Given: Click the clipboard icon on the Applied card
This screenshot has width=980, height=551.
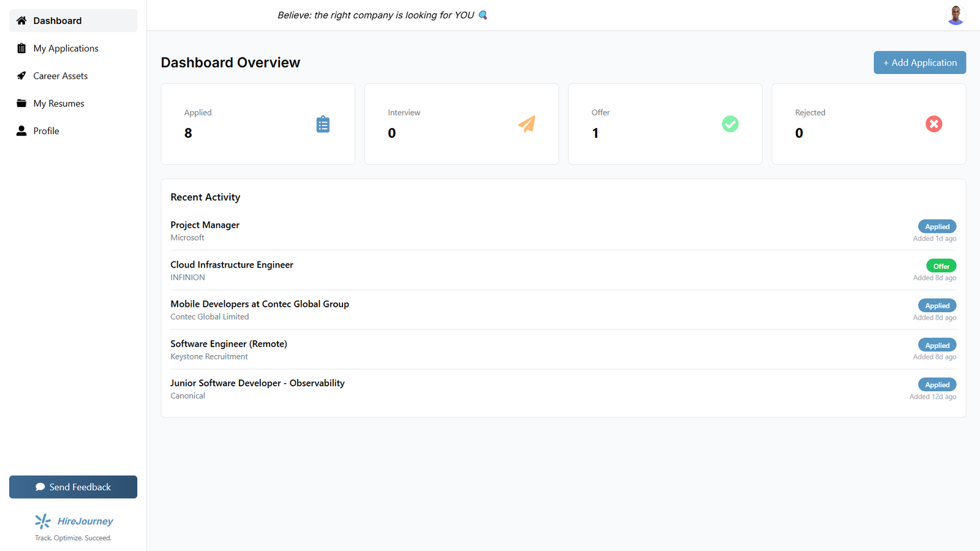Looking at the screenshot, I should point(323,124).
